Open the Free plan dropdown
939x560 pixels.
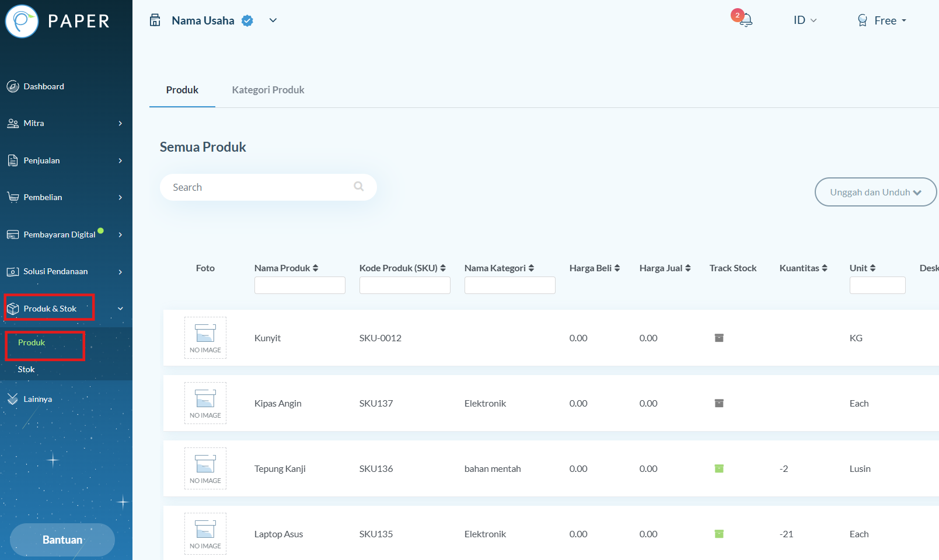[x=890, y=20]
